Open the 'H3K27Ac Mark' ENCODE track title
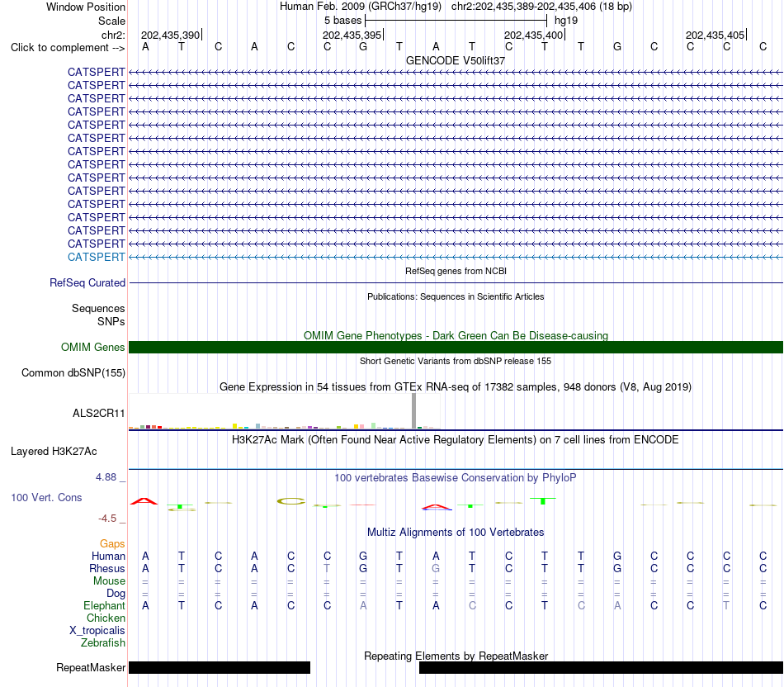The image size is (784, 687). (456, 440)
